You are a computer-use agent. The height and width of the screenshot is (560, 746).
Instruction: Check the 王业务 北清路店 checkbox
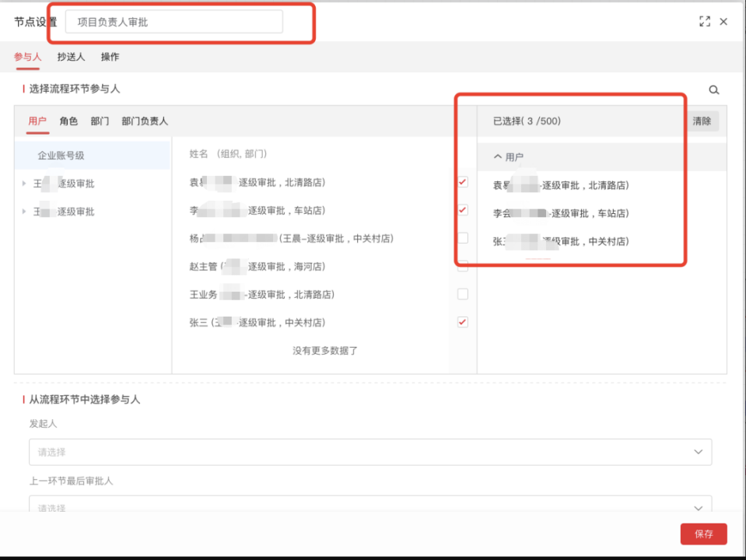click(462, 294)
